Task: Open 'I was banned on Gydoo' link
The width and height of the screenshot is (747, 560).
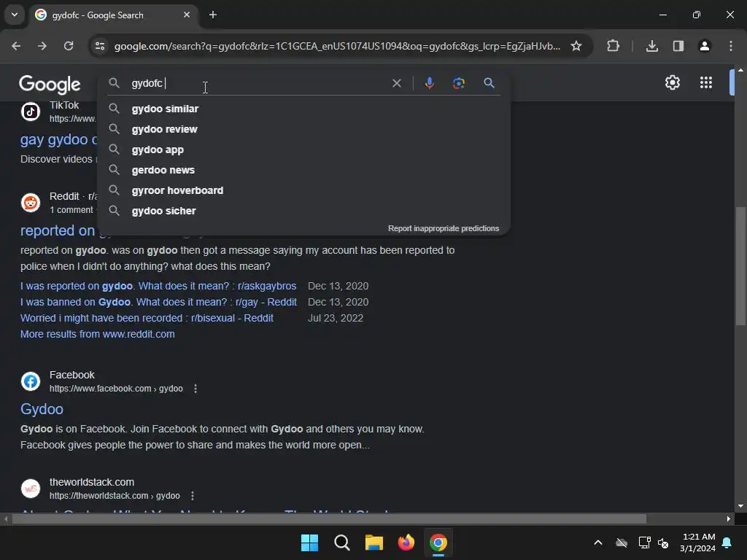Action: [158, 302]
